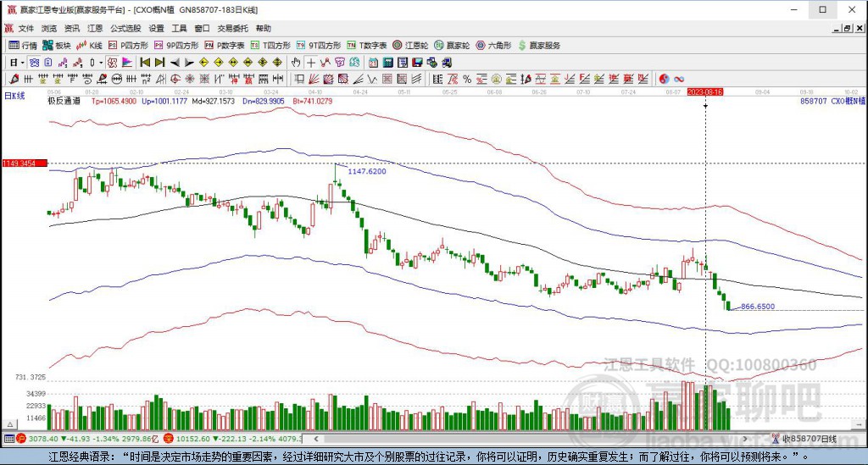The height and width of the screenshot is (465, 868).
Task: Click the percent symbol tool icon
Action: [x=467, y=79]
